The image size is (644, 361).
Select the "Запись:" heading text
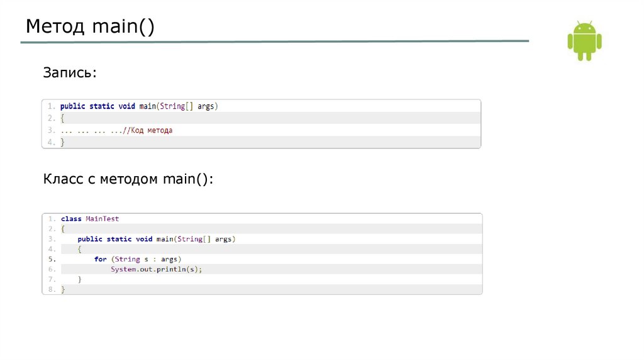(70, 72)
